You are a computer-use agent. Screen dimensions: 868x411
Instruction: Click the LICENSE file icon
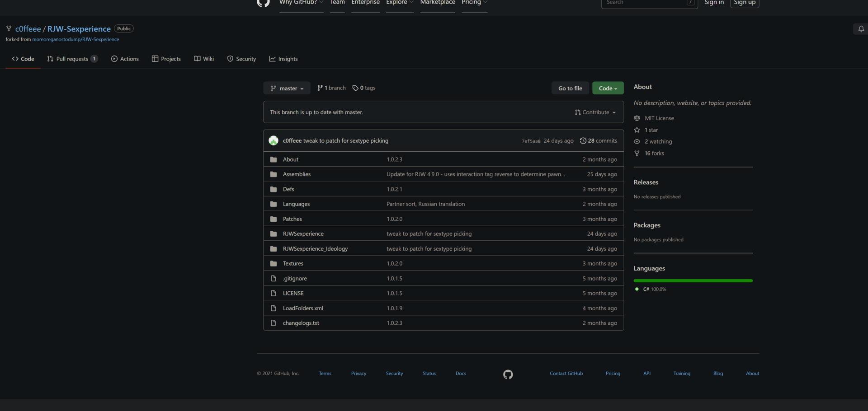274,294
